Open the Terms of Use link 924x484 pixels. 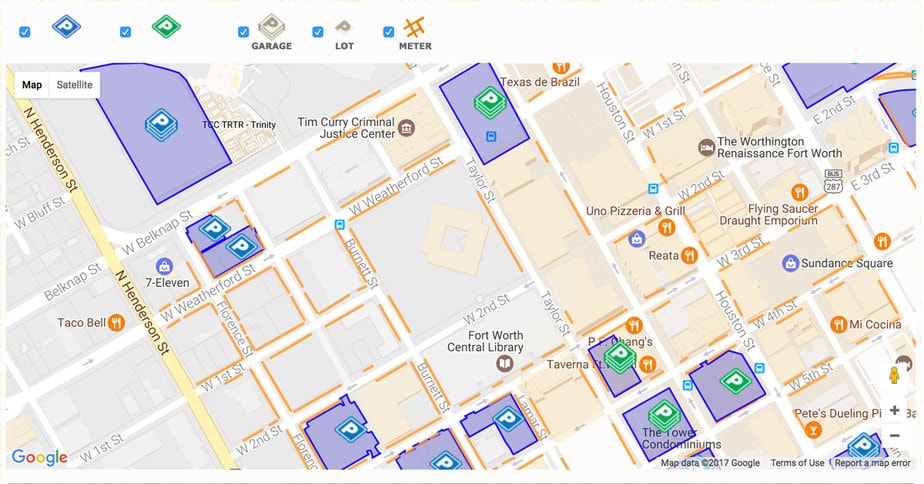point(797,463)
